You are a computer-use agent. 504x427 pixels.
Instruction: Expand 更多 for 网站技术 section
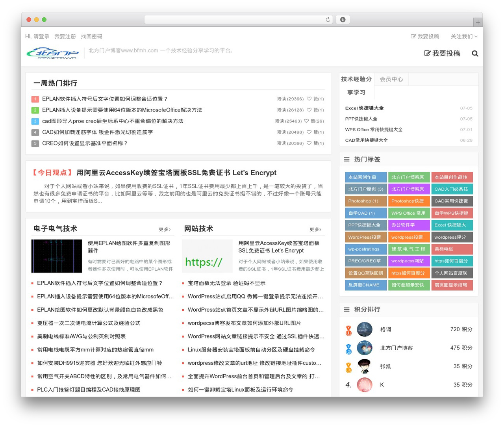coord(315,229)
